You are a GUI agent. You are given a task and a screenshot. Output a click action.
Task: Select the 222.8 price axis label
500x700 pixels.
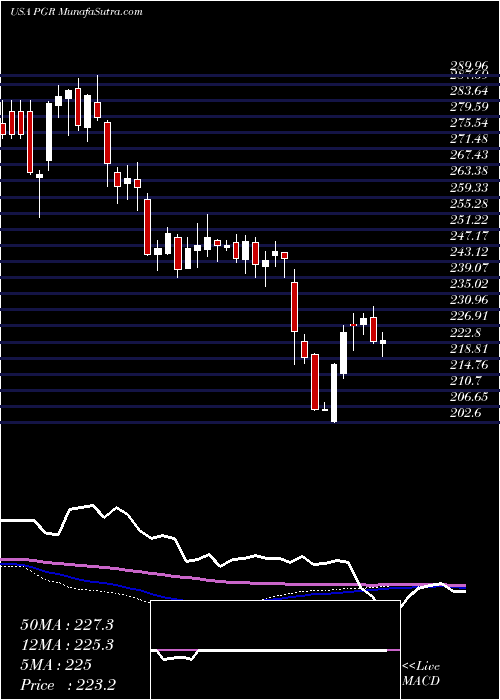click(465, 333)
